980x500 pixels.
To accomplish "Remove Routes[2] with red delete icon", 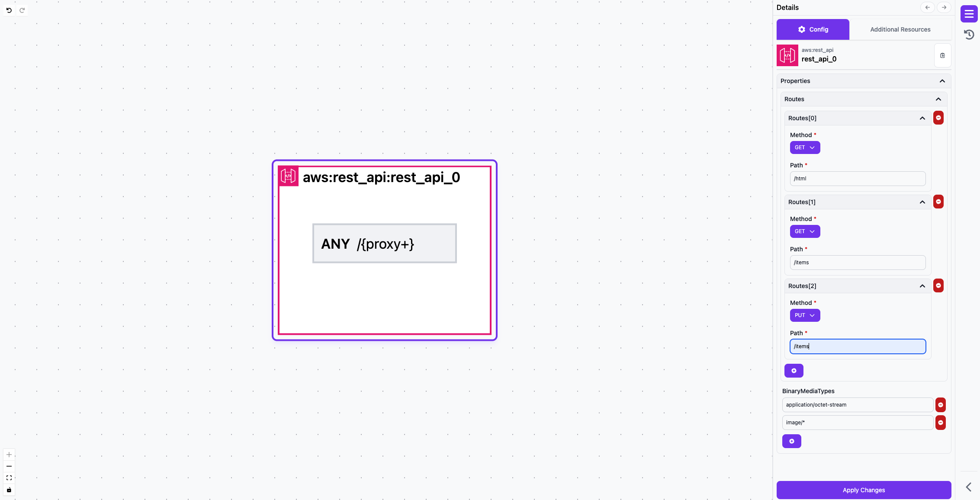I will tap(938, 286).
